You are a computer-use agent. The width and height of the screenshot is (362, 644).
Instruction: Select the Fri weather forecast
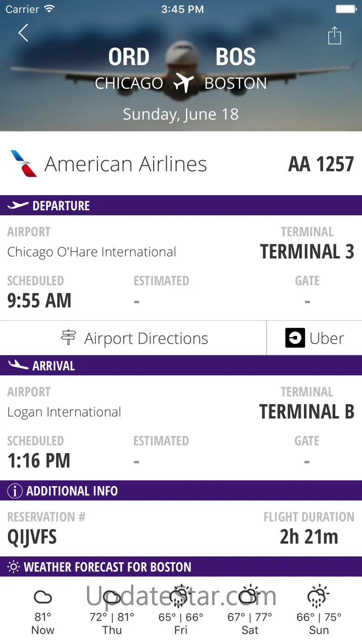pos(181,611)
